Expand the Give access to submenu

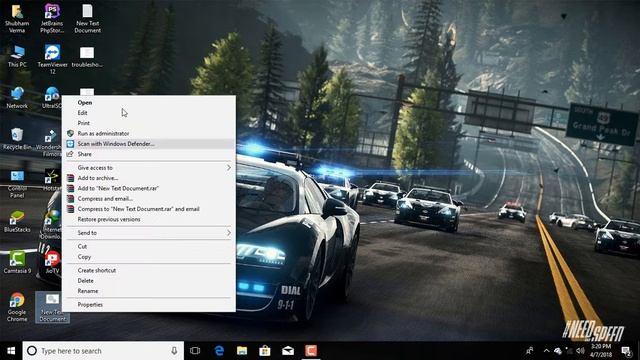[149, 168]
